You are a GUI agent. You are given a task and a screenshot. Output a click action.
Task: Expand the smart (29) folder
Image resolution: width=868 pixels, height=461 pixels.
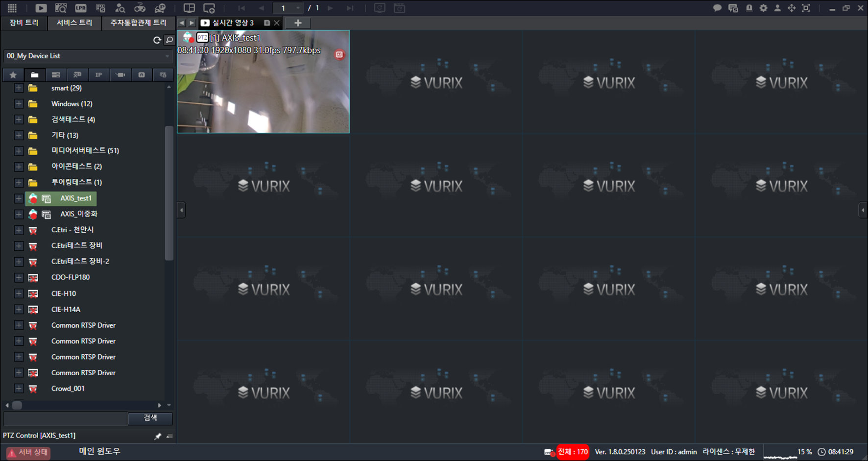coord(19,88)
